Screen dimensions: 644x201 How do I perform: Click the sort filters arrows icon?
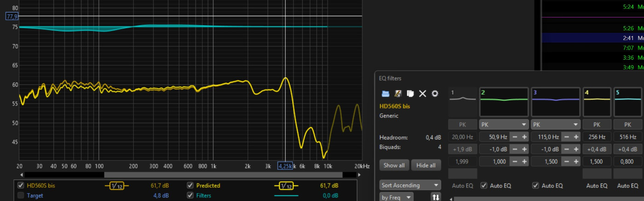point(435,197)
